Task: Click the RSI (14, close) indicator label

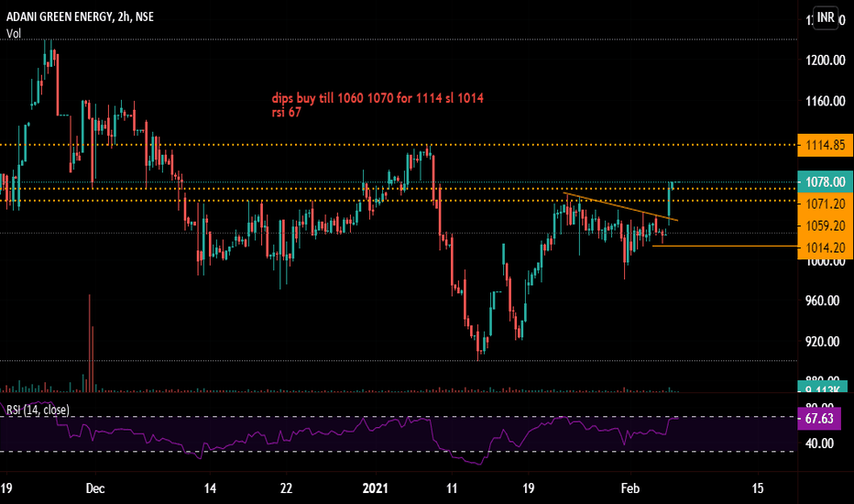Action: coord(38,410)
